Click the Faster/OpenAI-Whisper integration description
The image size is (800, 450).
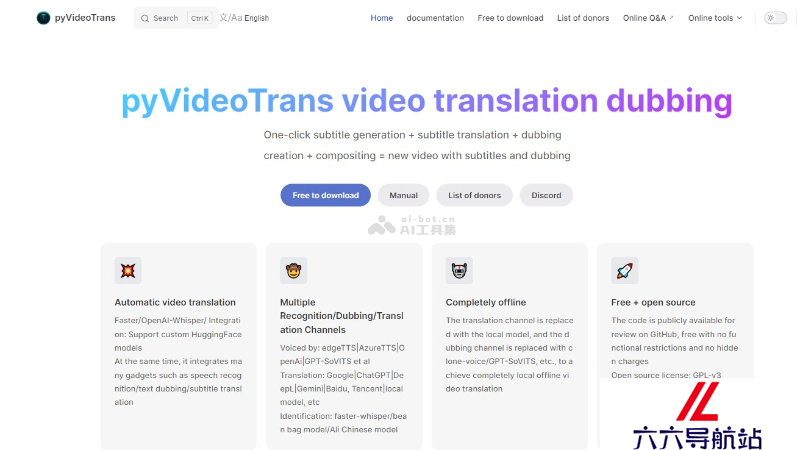[x=178, y=334]
